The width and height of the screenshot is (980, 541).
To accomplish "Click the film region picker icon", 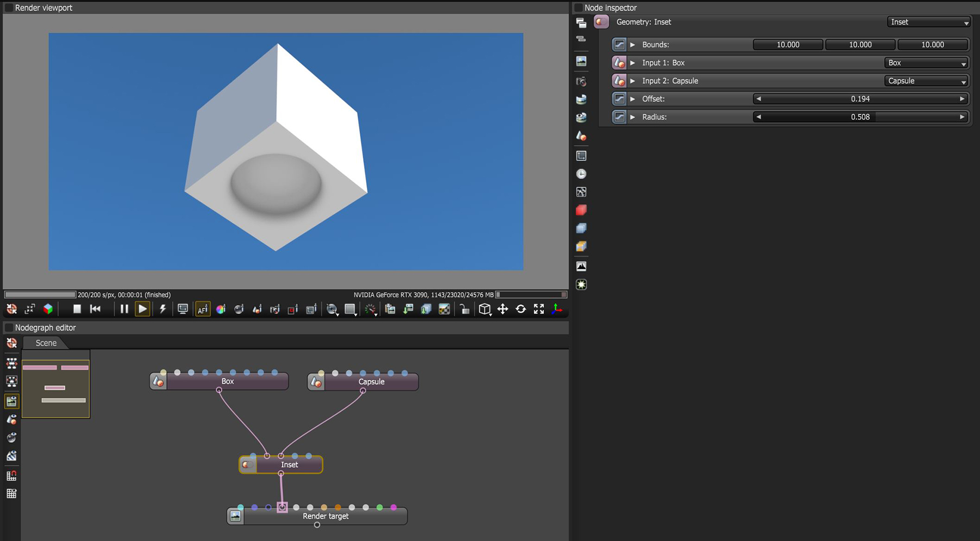I will point(311,309).
